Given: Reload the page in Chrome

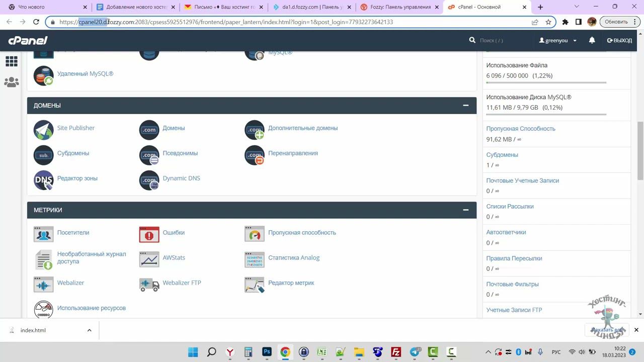Looking at the screenshot, I should [36, 22].
